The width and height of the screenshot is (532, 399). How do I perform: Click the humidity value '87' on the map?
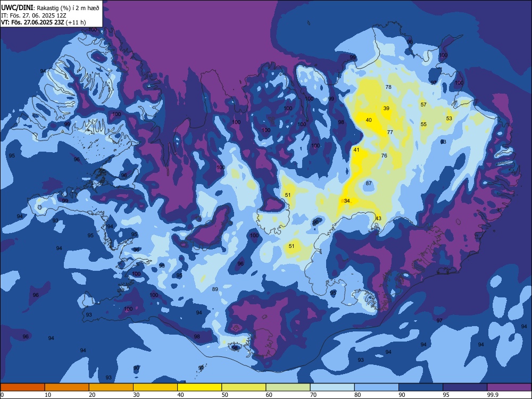pyautogui.click(x=369, y=183)
